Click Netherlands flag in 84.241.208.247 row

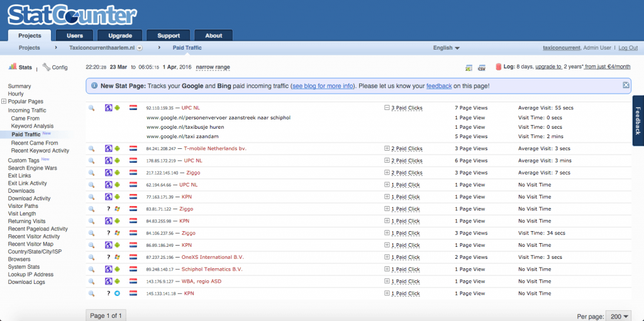tap(133, 149)
